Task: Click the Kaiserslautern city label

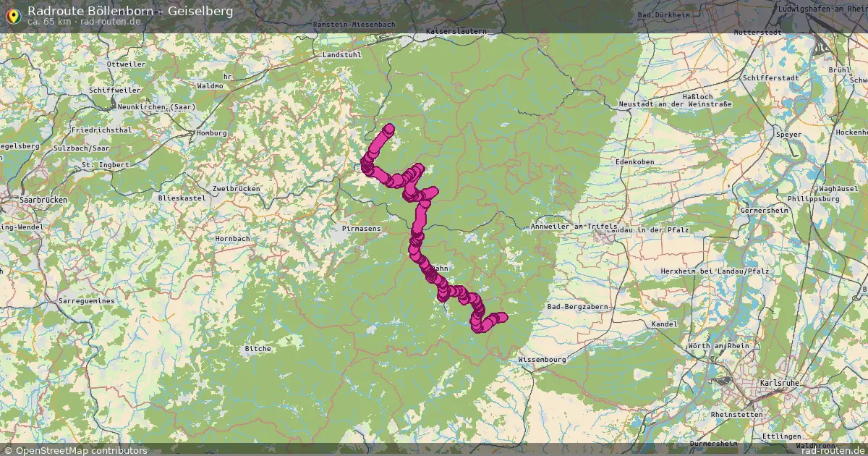Action: (456, 32)
